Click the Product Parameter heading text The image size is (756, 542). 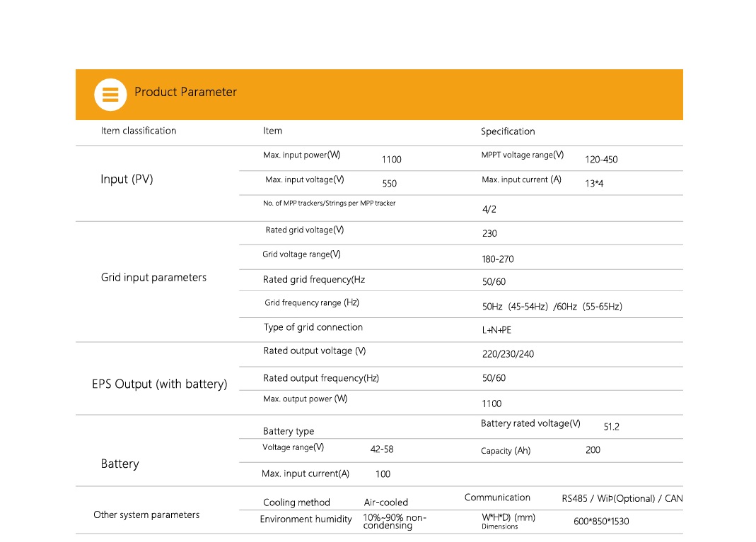(x=185, y=92)
